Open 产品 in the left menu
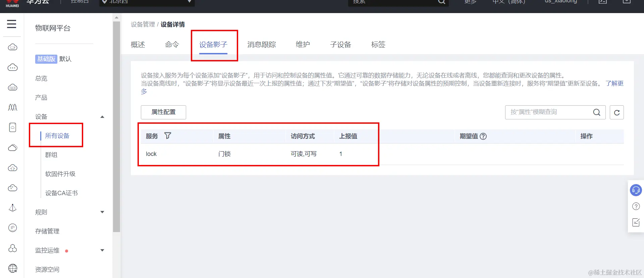The height and width of the screenshot is (278, 644). click(41, 98)
